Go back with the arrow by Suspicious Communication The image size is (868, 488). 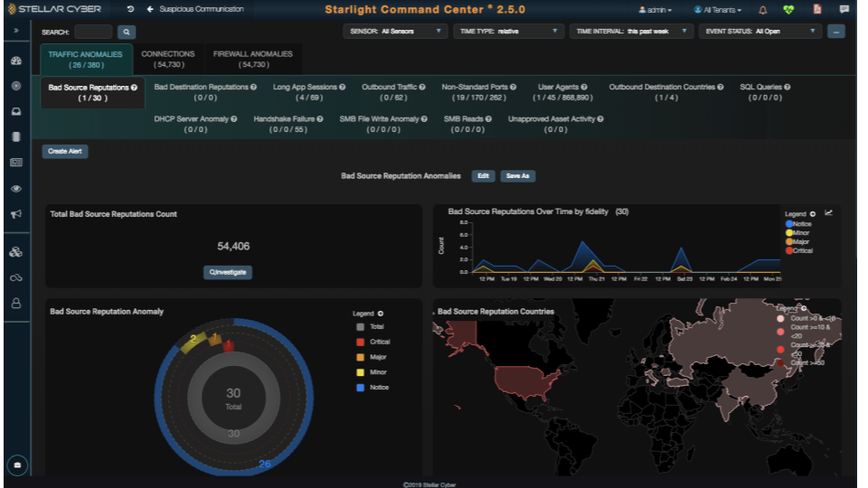click(150, 9)
